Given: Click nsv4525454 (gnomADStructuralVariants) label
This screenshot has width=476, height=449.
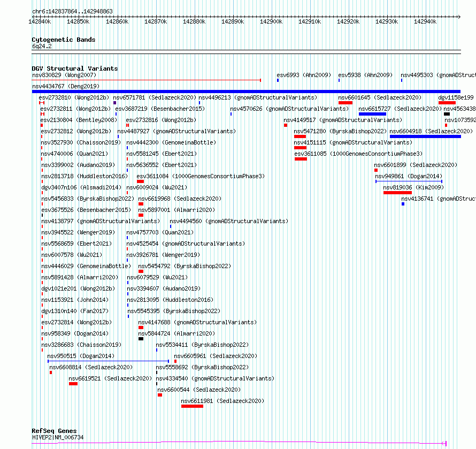Looking at the screenshot, I should (x=186, y=243).
